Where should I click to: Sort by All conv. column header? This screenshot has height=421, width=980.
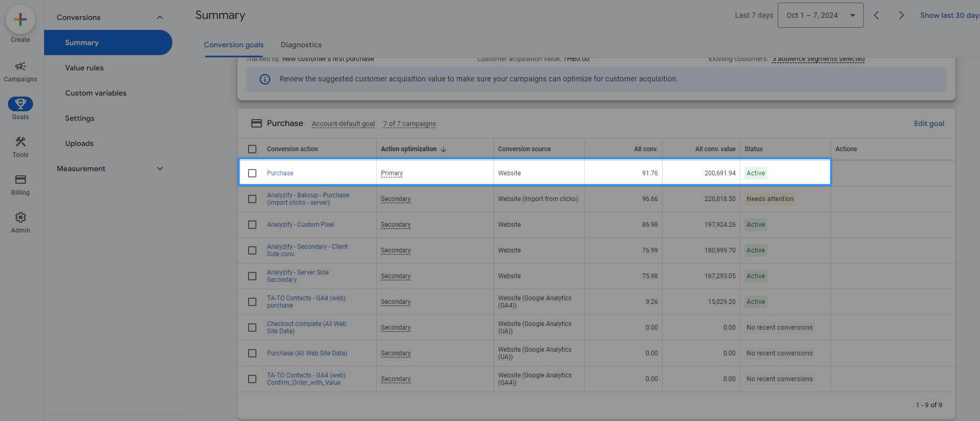[x=646, y=149]
